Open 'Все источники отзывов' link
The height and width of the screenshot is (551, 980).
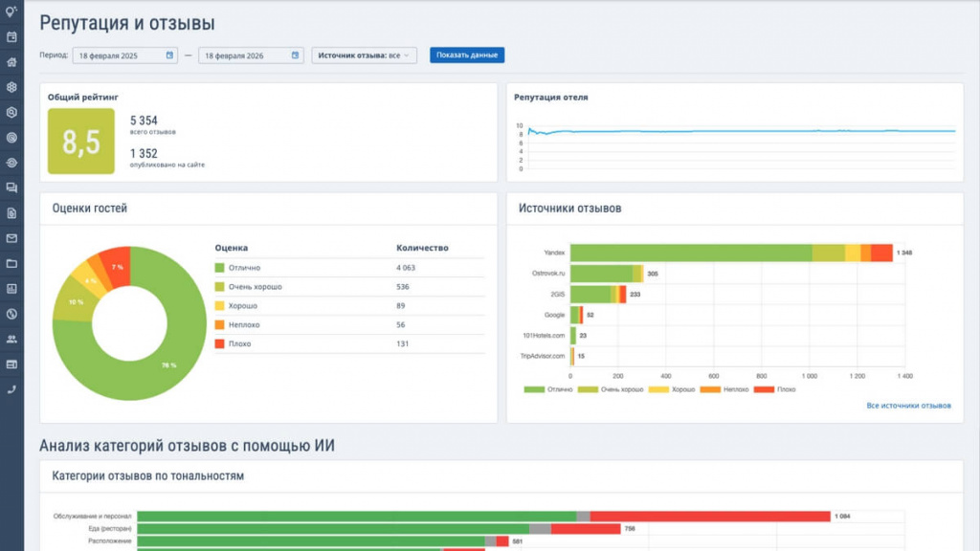(908, 406)
